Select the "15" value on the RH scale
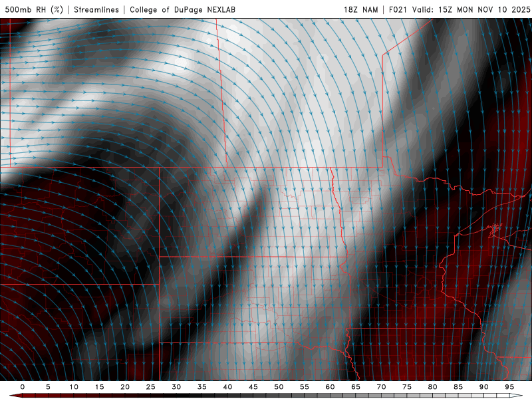This screenshot has width=532, height=399. (99, 387)
